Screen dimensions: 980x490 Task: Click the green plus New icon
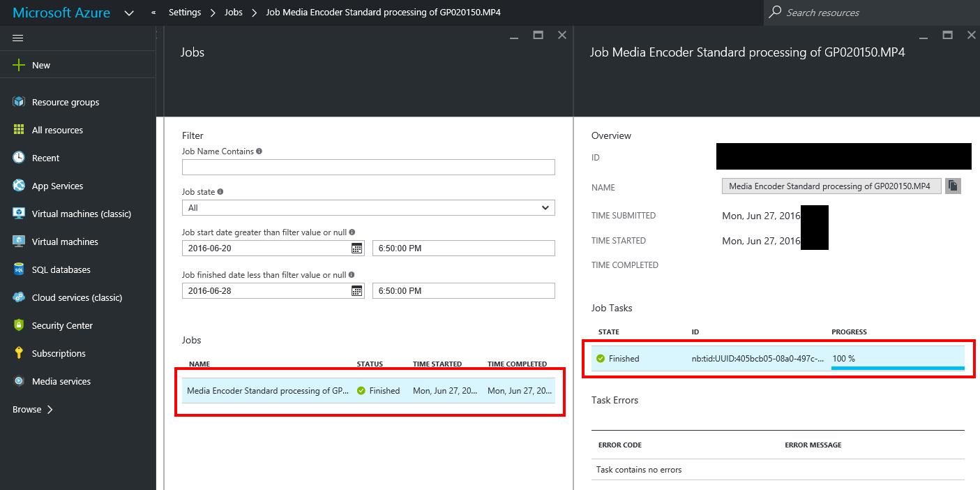click(19, 65)
